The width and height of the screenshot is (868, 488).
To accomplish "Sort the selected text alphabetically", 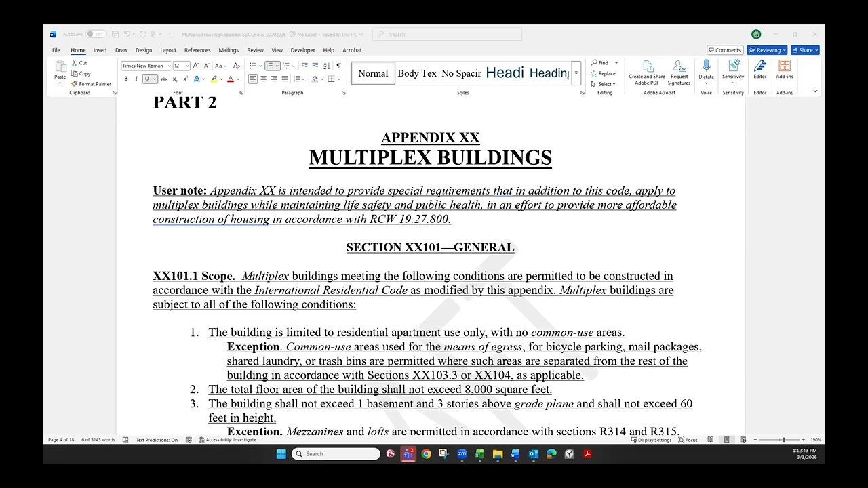I will click(327, 66).
